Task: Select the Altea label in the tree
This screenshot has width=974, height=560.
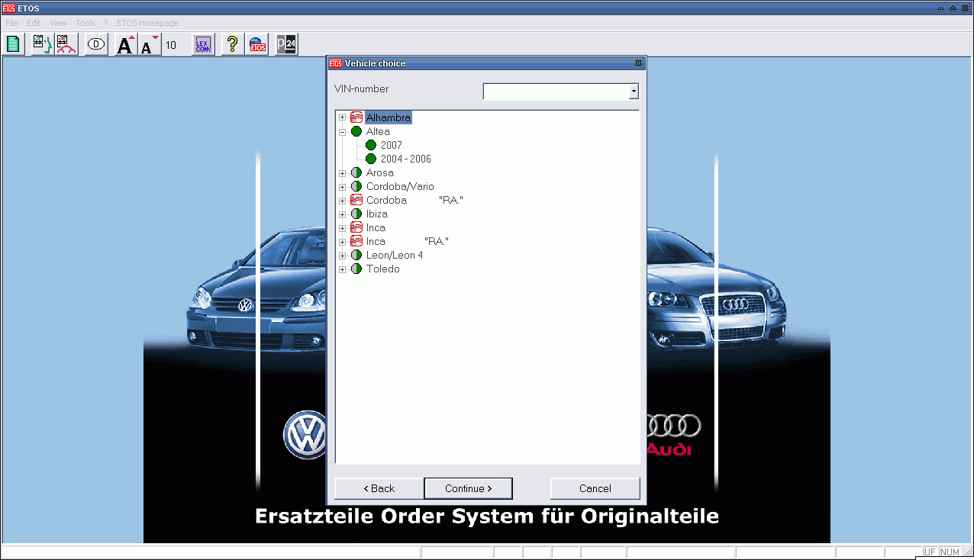Action: (378, 131)
